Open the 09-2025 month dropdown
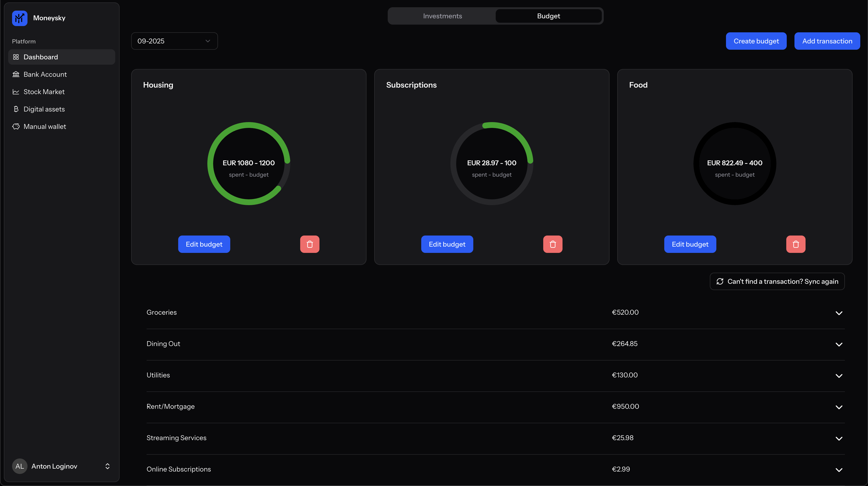Viewport: 868px width, 486px height. pyautogui.click(x=174, y=41)
